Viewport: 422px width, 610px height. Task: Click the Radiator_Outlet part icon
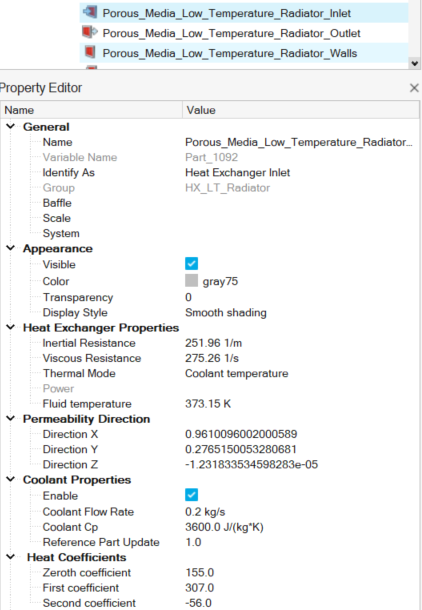(90, 32)
